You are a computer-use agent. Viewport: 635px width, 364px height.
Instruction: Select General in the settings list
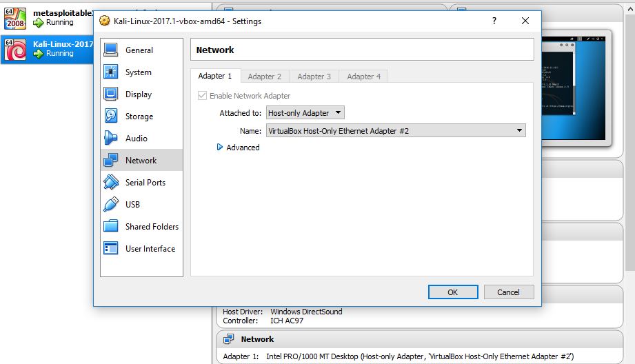click(x=141, y=50)
